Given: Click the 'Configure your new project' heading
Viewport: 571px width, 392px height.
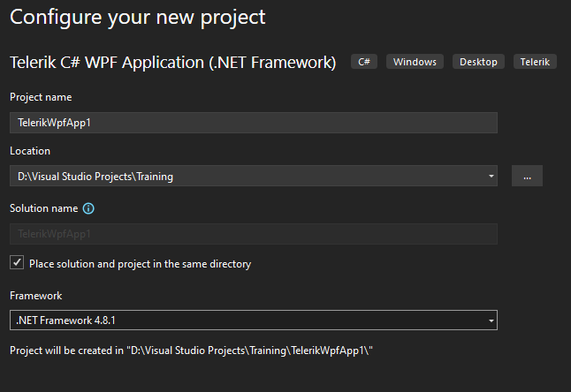Looking at the screenshot, I should click(x=137, y=17).
